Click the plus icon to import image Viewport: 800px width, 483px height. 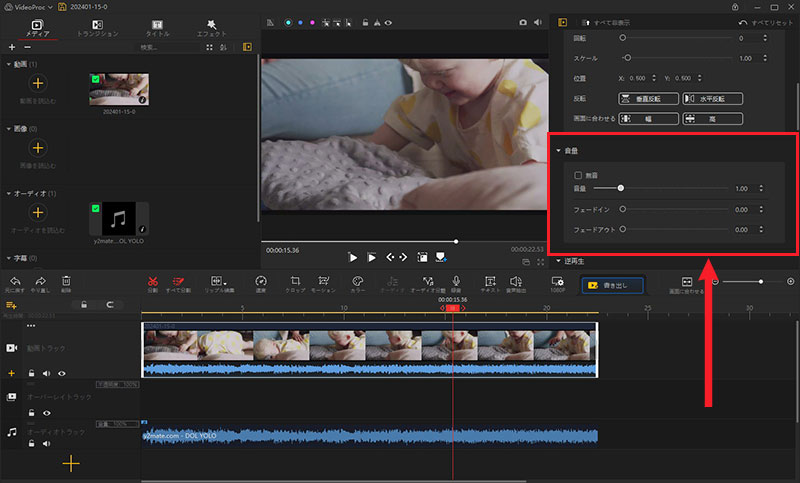[x=38, y=148]
